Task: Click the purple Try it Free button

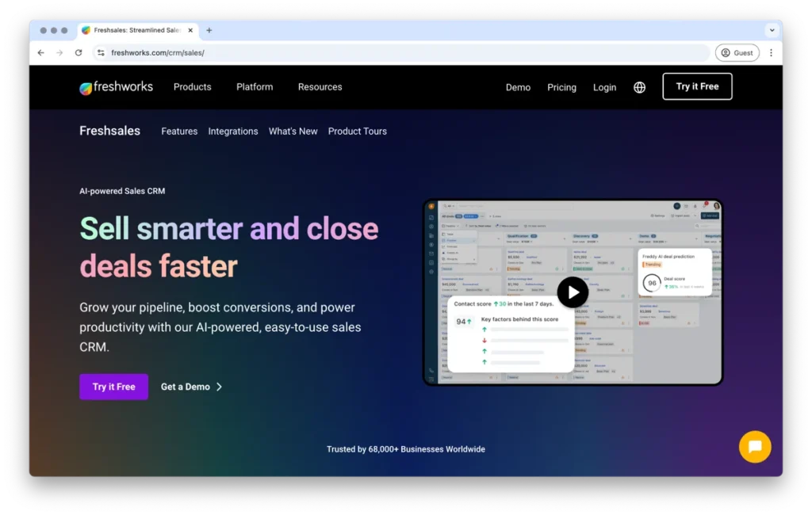Action: tap(114, 387)
